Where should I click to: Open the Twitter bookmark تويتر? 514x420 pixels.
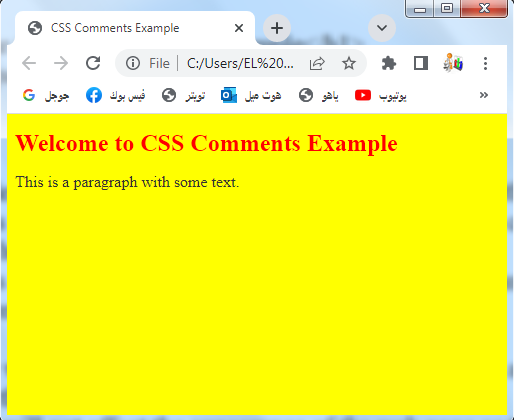(183, 96)
